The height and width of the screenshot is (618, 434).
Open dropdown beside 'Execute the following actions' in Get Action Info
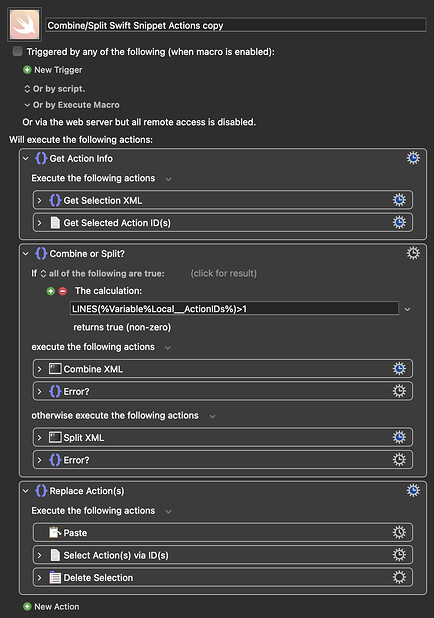[168, 179]
